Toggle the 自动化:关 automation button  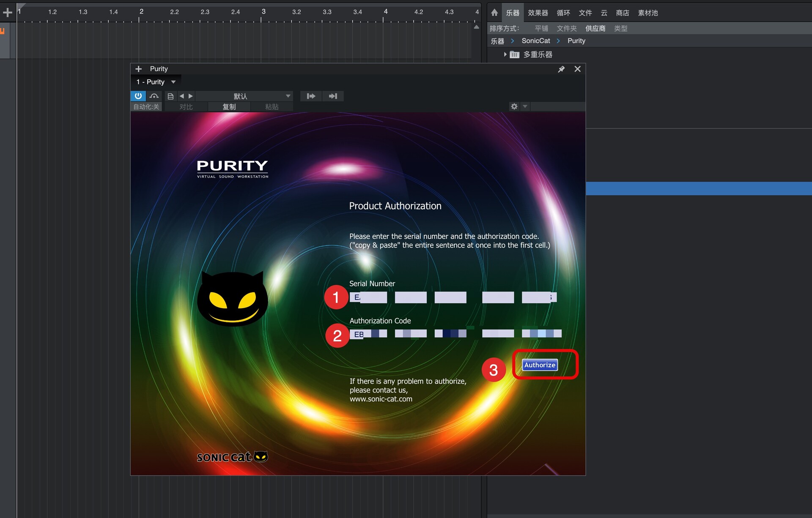[146, 107]
